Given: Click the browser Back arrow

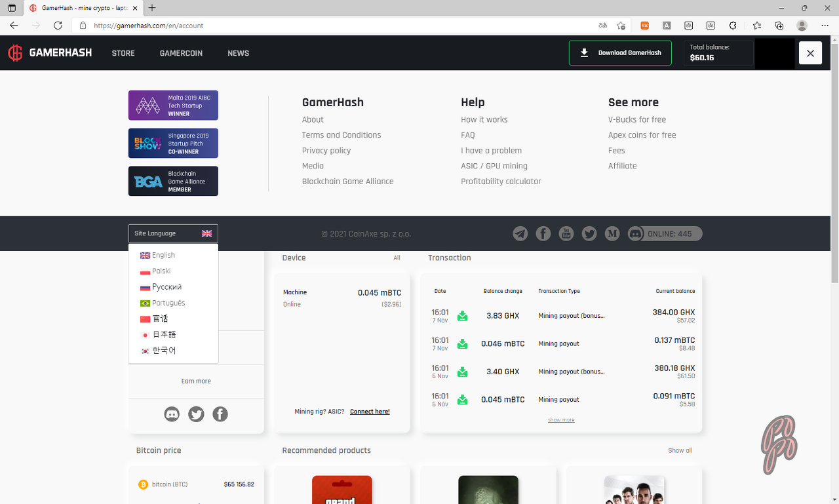Looking at the screenshot, I should (14, 26).
